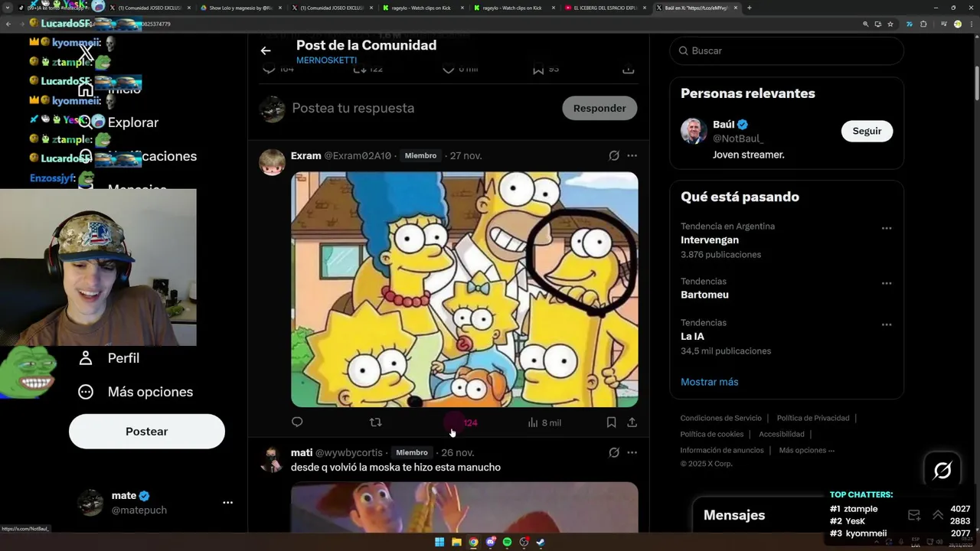Viewport: 980px width, 551px height.
Task: Click the Grok icon on mati's post
Action: [x=614, y=452]
